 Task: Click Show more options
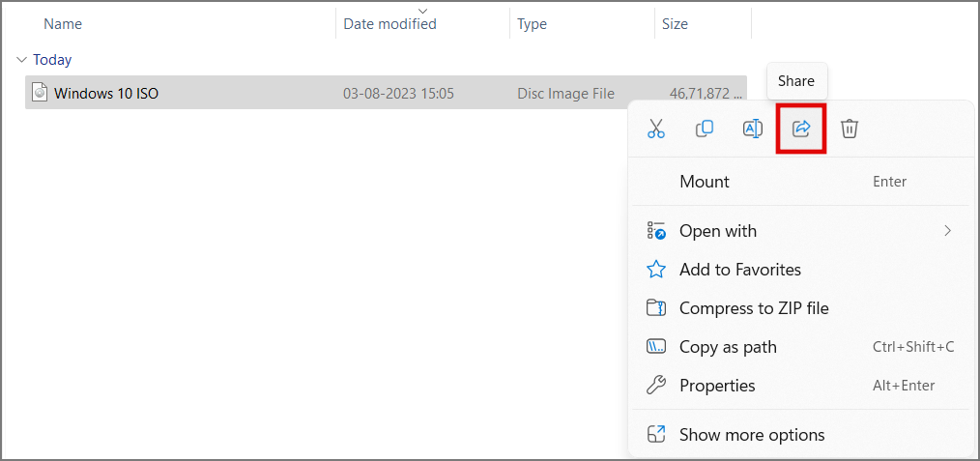[752, 435]
